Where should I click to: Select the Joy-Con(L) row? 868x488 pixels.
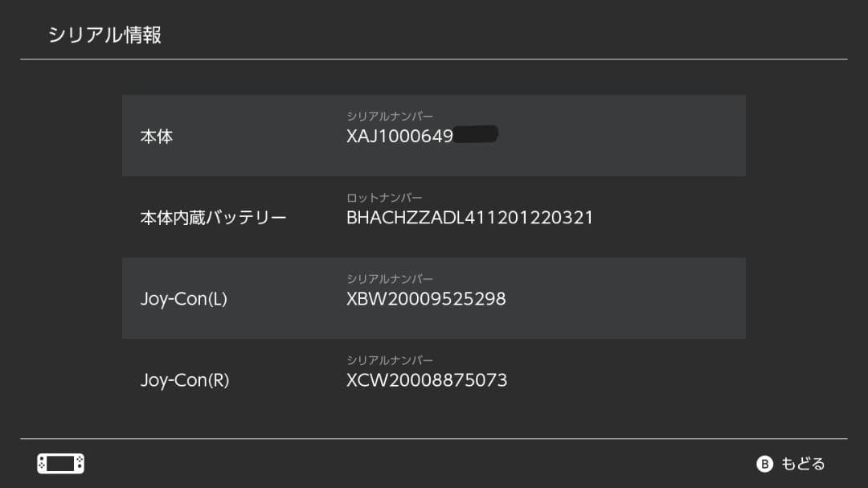pyautogui.click(x=434, y=297)
